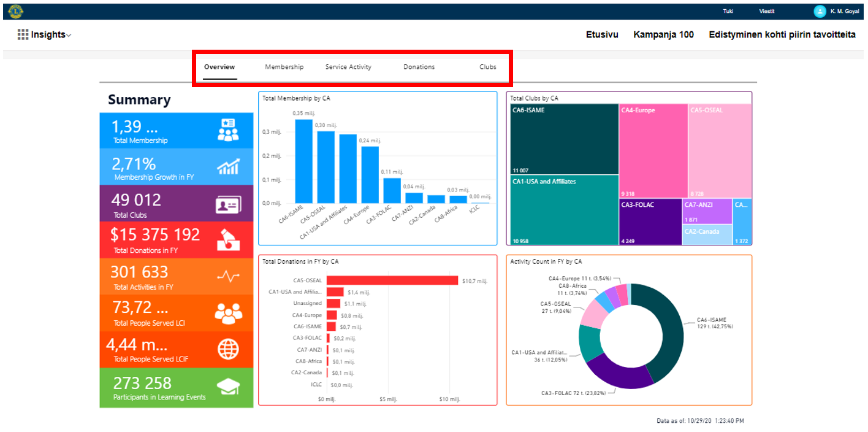Switch to the Membership tab
Image resolution: width=868 pixels, height=432 pixels.
(x=284, y=67)
